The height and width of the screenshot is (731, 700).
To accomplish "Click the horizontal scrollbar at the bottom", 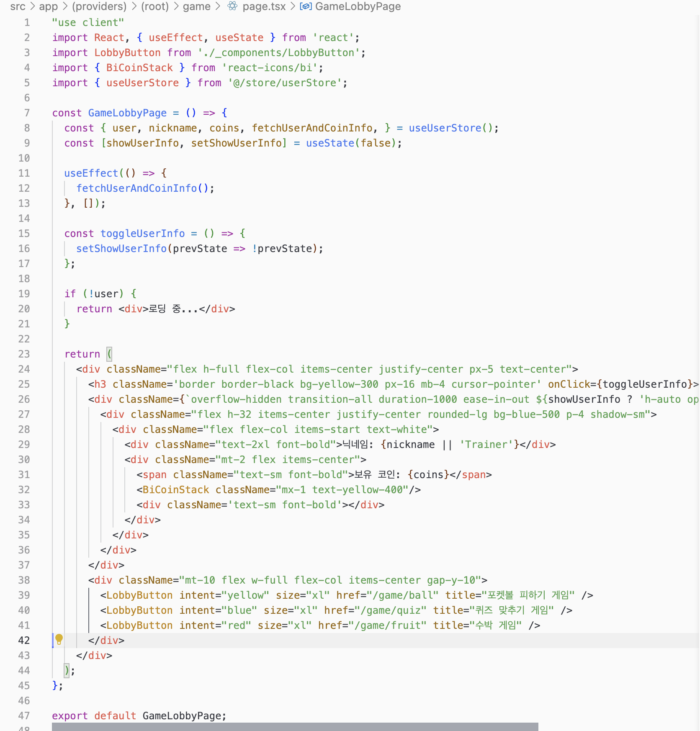I will click(295, 727).
